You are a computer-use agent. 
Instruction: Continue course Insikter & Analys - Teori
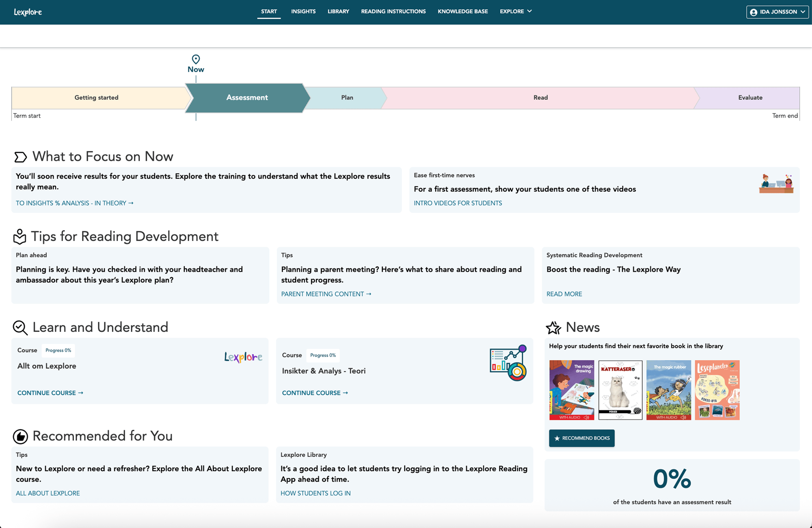click(315, 393)
